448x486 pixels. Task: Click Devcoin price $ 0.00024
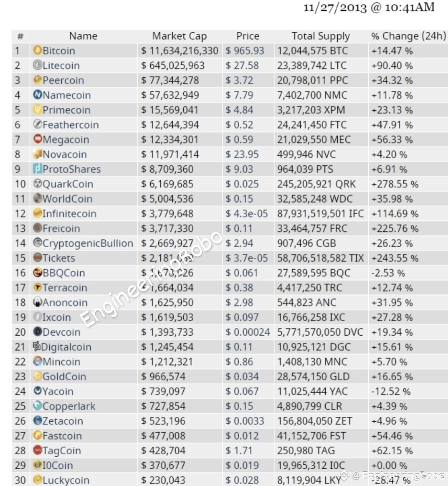point(248,332)
